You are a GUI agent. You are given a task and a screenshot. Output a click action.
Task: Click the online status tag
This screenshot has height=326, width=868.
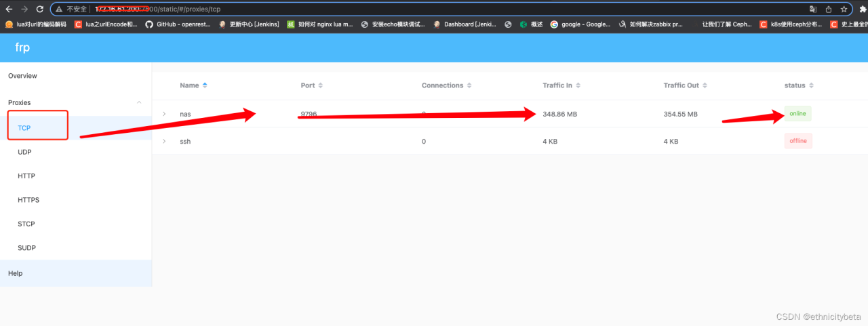click(797, 113)
